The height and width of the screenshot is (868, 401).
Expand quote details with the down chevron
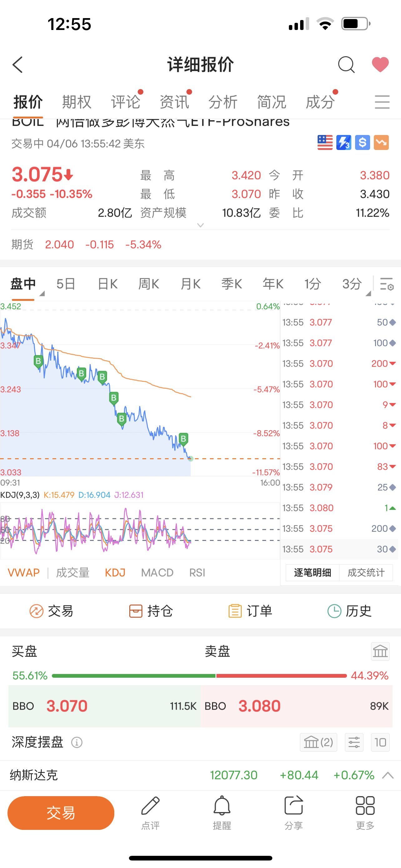(x=200, y=225)
